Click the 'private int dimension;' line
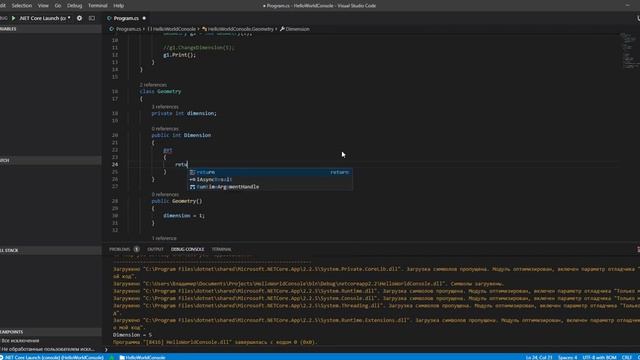 coord(184,113)
